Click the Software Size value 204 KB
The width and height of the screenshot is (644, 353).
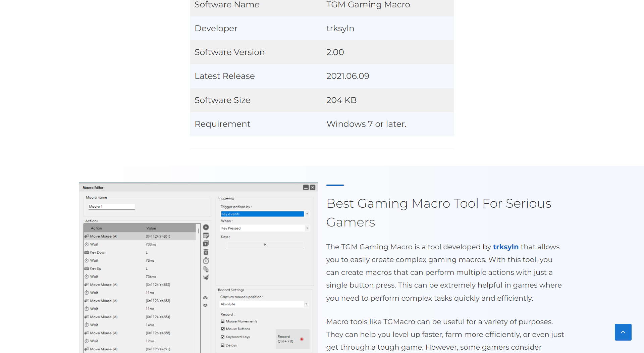341,100
